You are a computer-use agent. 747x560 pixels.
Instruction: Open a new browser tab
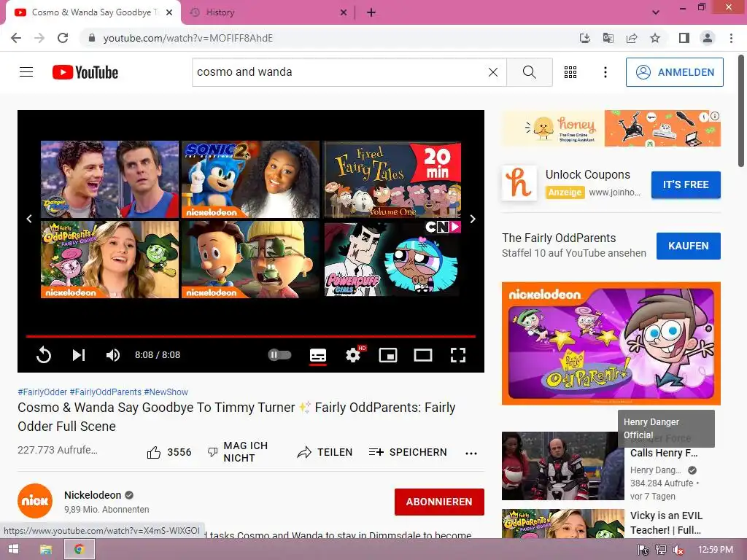point(371,12)
